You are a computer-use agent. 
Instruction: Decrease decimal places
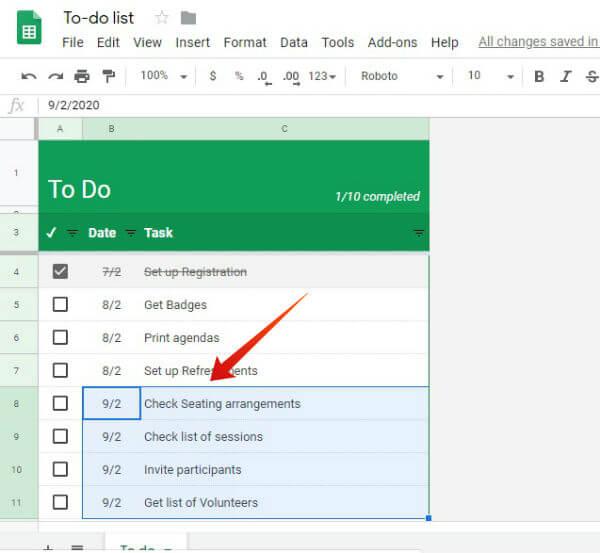264,77
